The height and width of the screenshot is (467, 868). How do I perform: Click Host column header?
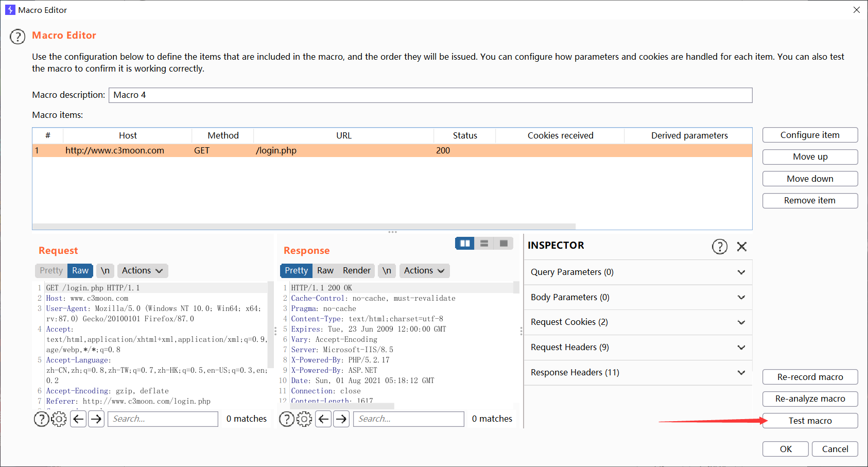[x=128, y=136]
